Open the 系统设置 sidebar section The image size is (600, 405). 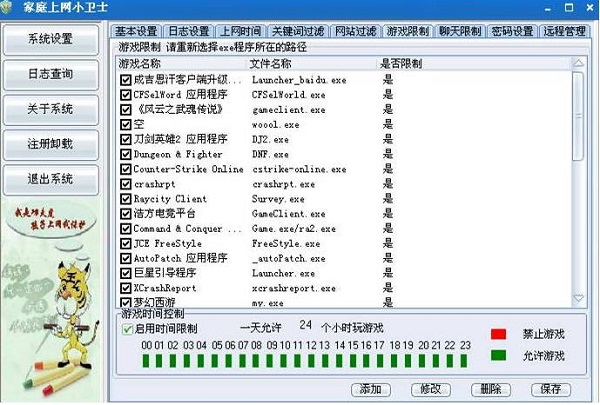(x=51, y=39)
